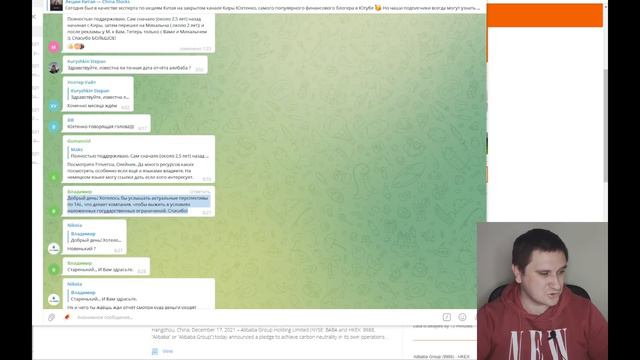Viewport: 640px width, 360px height.
Task: Click the bot commands slash icon
Action: 447,317
